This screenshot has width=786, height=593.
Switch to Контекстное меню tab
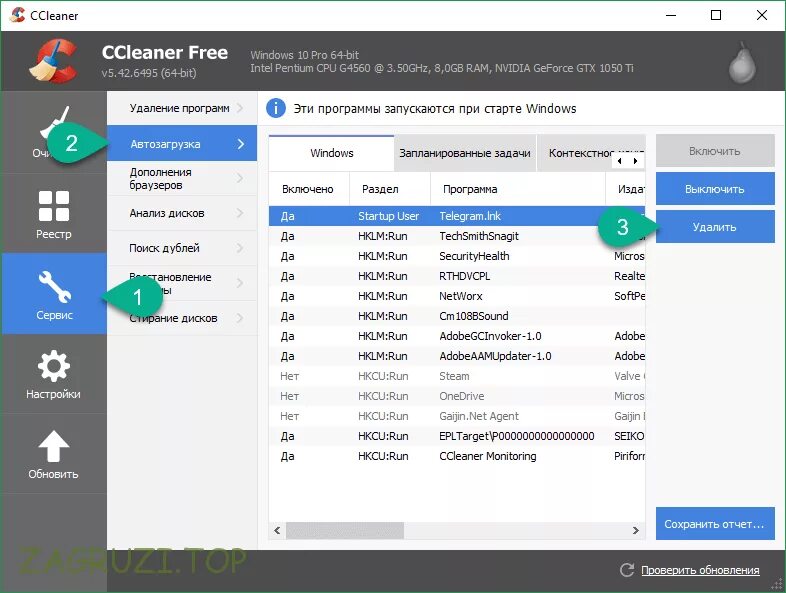(x=579, y=153)
